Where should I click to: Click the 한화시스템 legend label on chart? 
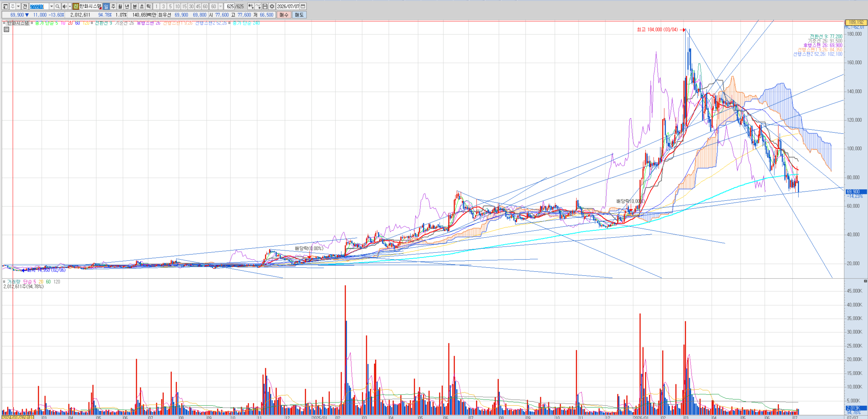(18, 23)
